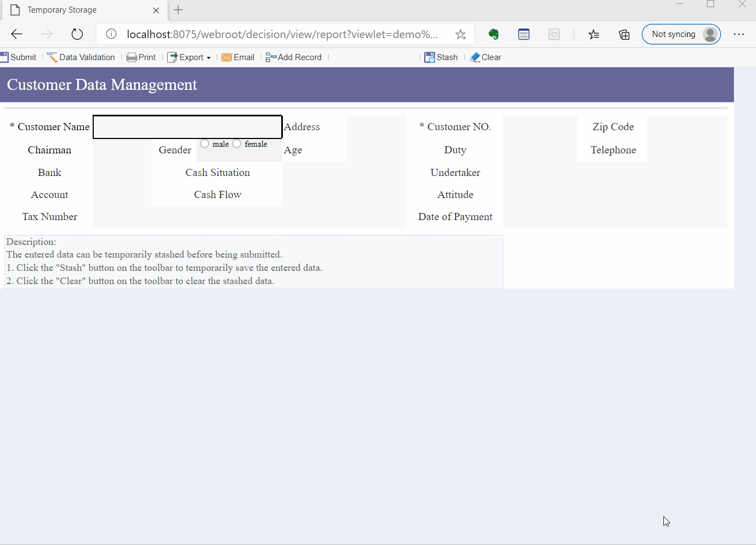Screen dimensions: 756x545
Task: Select the male gender radio button
Action: (205, 143)
